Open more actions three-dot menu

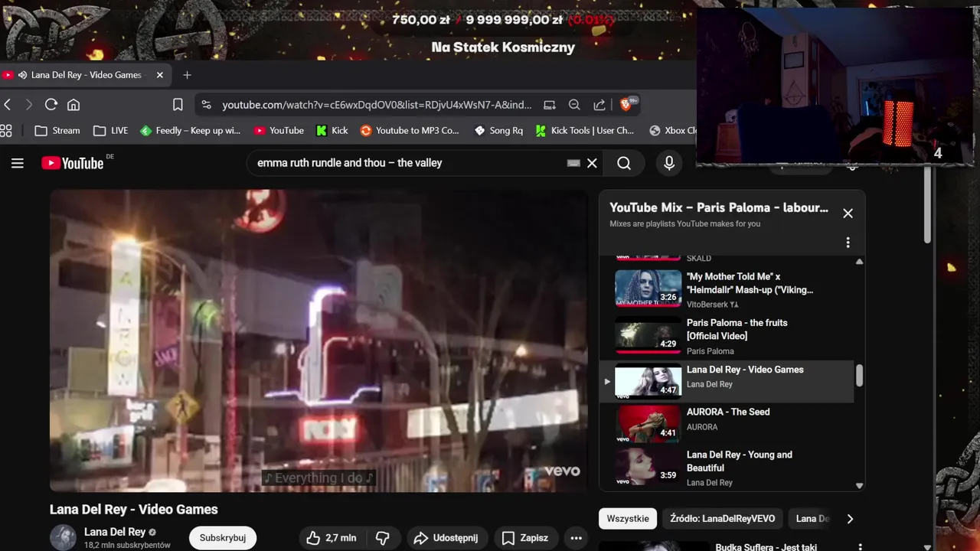click(x=577, y=538)
